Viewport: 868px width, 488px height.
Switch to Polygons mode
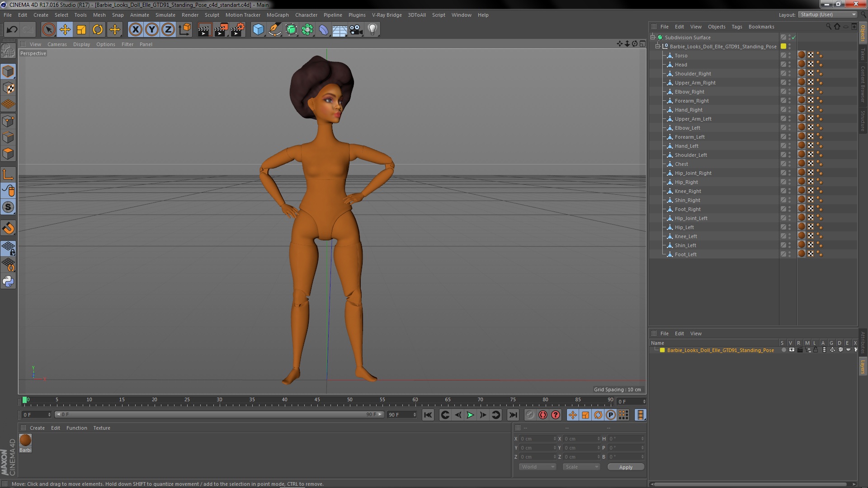coord(8,154)
